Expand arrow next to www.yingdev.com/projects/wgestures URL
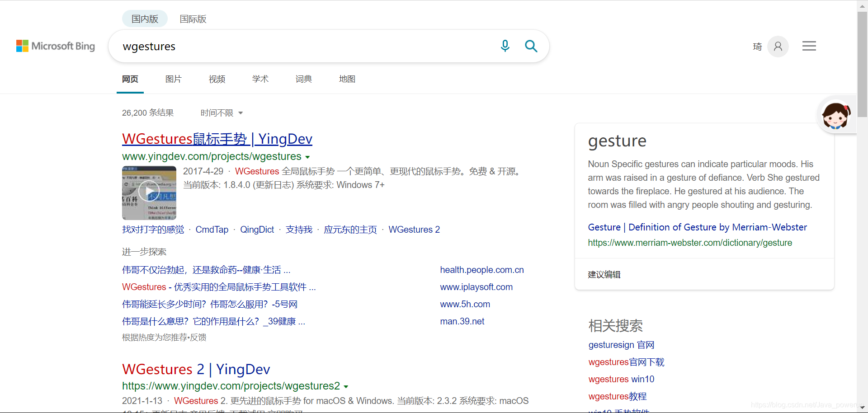Image resolution: width=868 pixels, height=413 pixels. click(308, 157)
